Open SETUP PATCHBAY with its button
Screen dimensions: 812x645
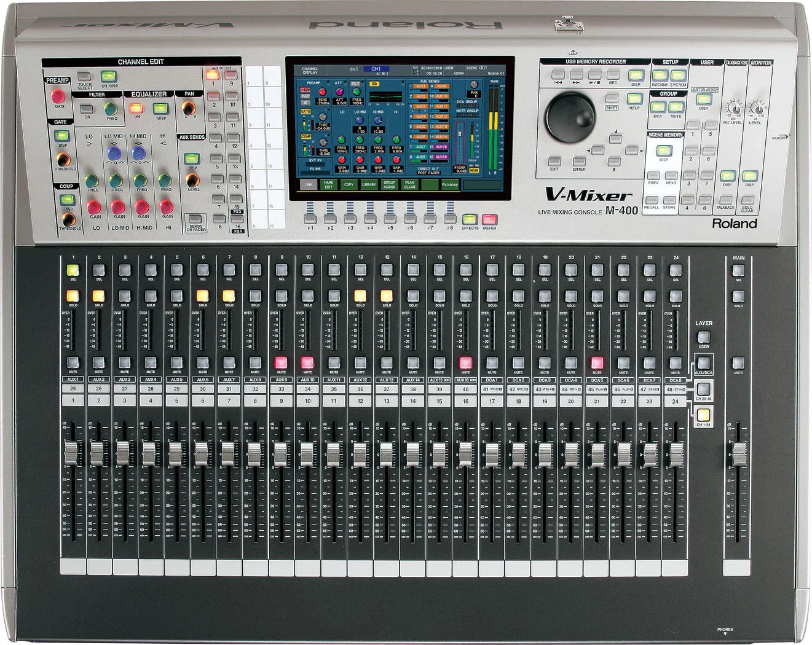click(x=660, y=76)
